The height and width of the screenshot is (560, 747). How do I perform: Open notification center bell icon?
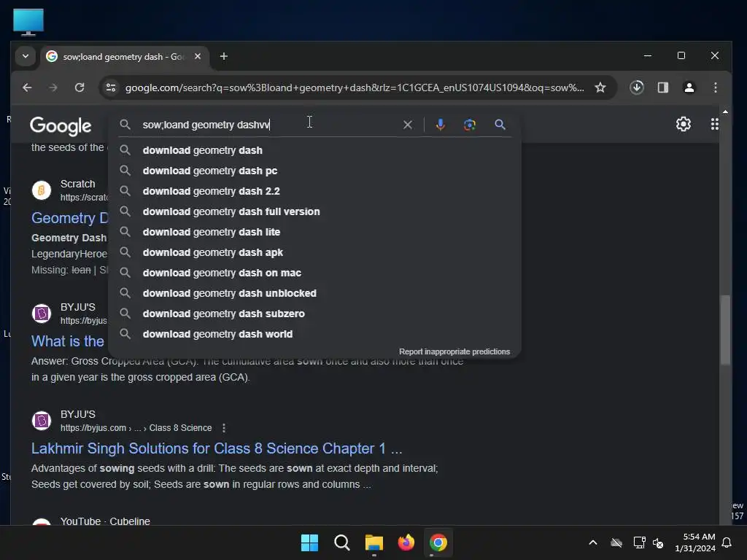tap(727, 542)
